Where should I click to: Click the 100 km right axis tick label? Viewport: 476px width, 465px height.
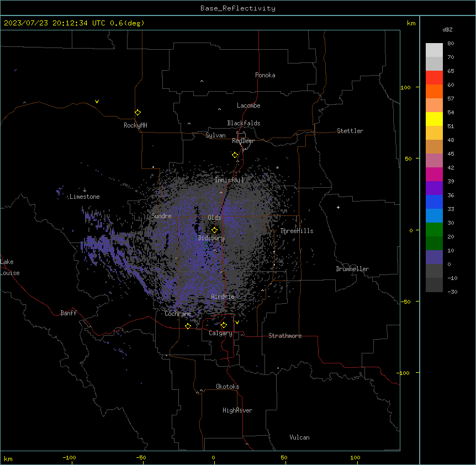405,87
